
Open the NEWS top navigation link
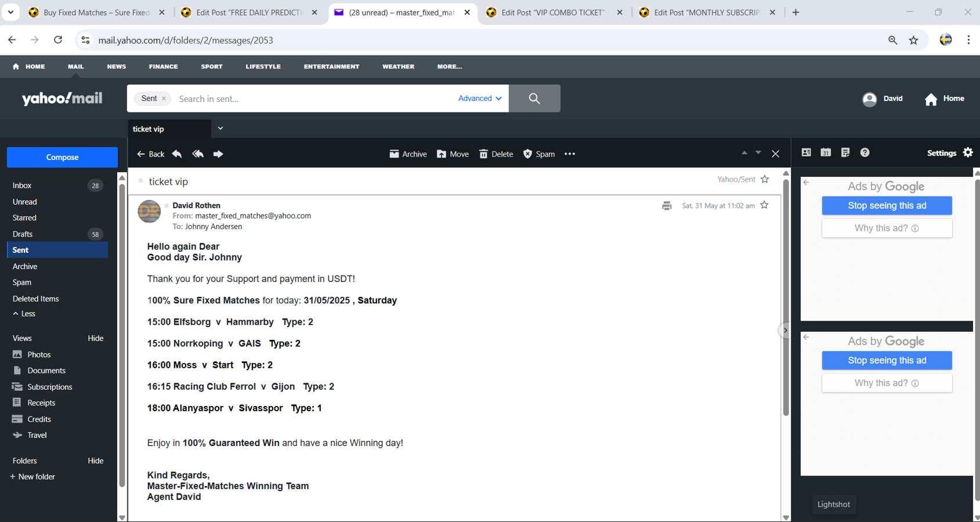click(x=116, y=67)
